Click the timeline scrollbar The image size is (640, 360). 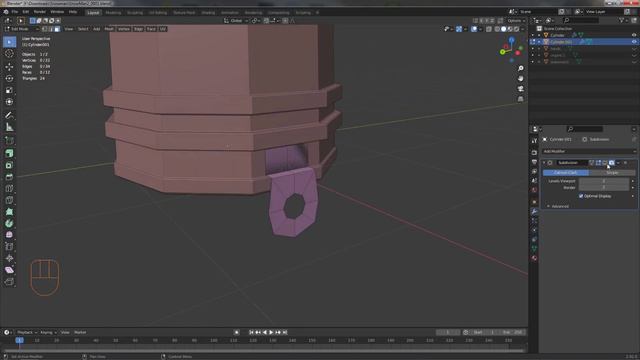[263, 351]
